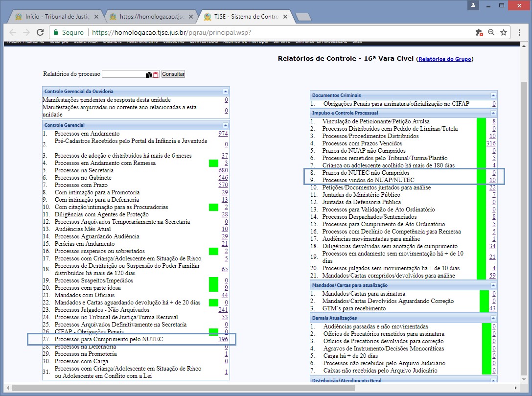The height and width of the screenshot is (396, 532).
Task: Bookmark this page with the star icon
Action: 503,32
